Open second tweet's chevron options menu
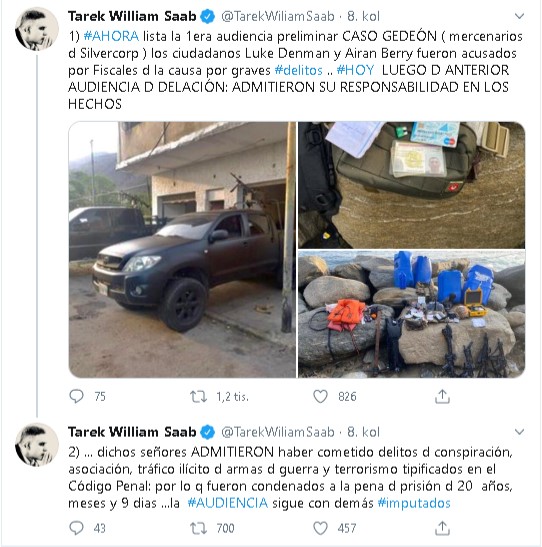542x547 pixels. tap(519, 432)
